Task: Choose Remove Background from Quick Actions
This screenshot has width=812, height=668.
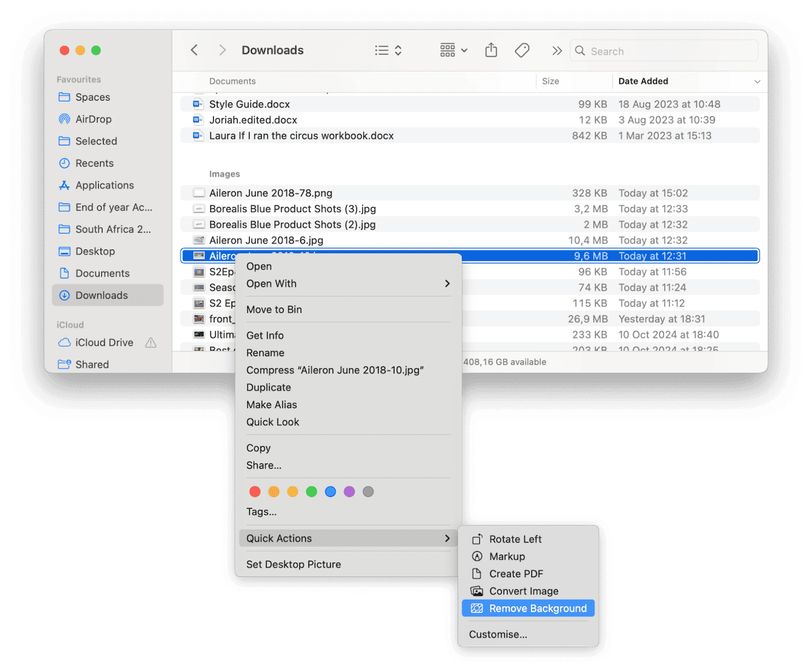Action: tap(537, 608)
